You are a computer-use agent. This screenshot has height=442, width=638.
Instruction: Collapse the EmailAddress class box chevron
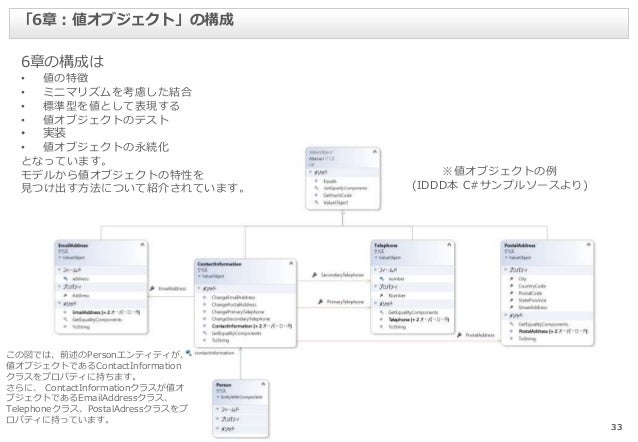coord(142,245)
